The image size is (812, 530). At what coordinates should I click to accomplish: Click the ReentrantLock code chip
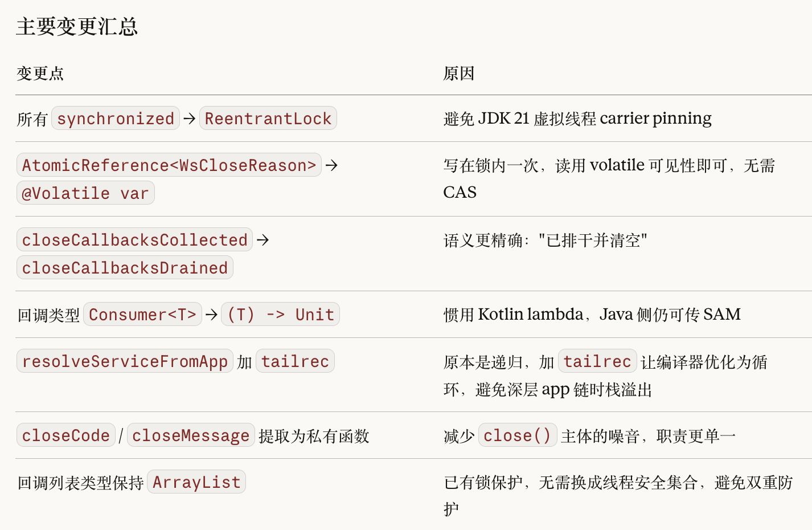point(268,119)
